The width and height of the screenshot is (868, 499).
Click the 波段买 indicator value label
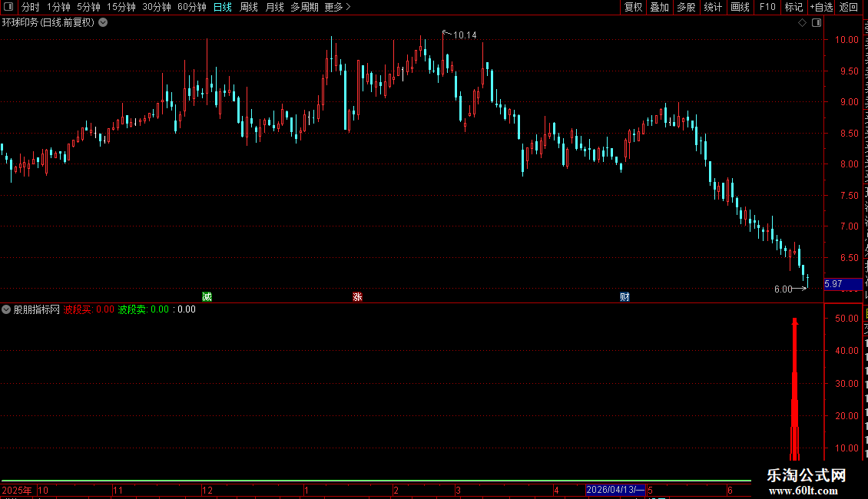tap(88, 309)
